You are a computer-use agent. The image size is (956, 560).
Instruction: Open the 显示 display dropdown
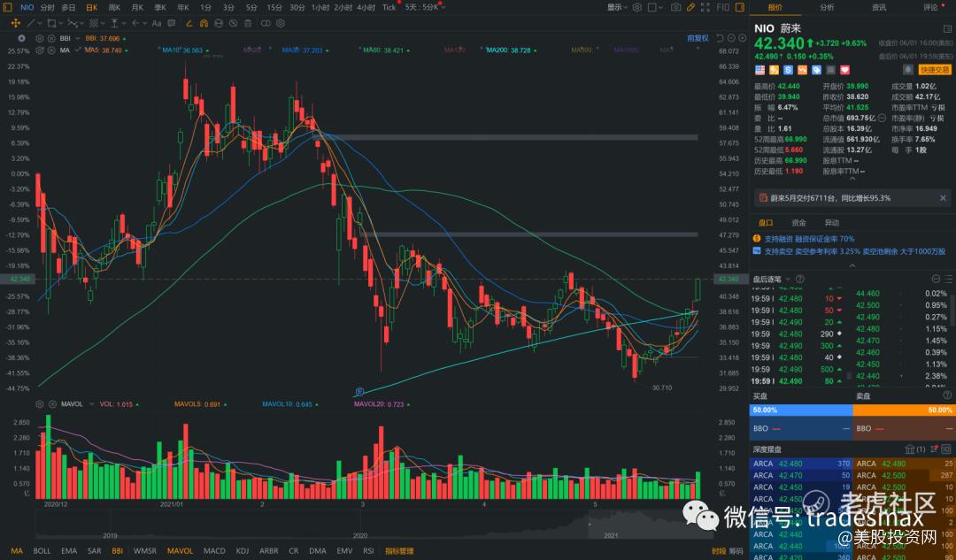616,7
